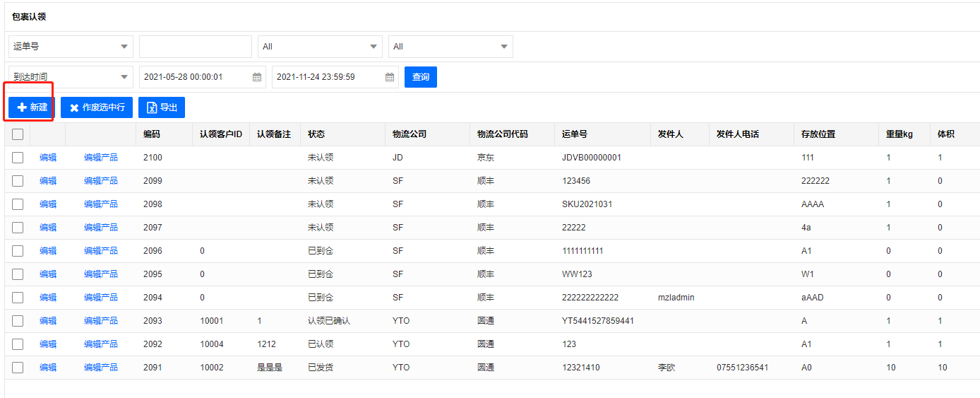Viewport: 980px width, 398px height.
Task: Open the 到达时间 time type dropdown
Action: click(x=71, y=77)
